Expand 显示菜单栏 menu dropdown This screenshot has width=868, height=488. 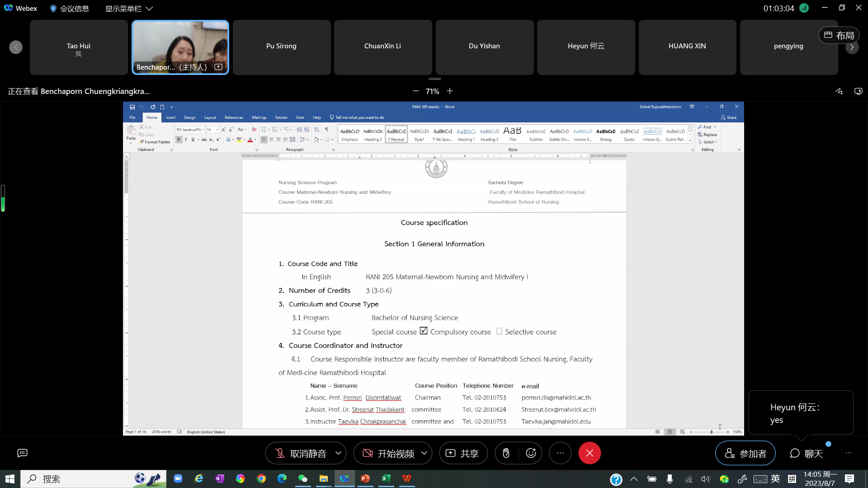129,9
